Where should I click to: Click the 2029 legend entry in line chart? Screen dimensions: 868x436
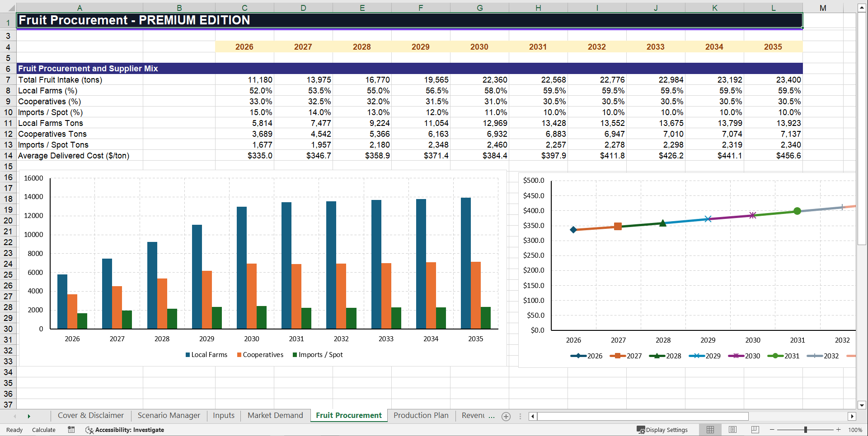705,356
